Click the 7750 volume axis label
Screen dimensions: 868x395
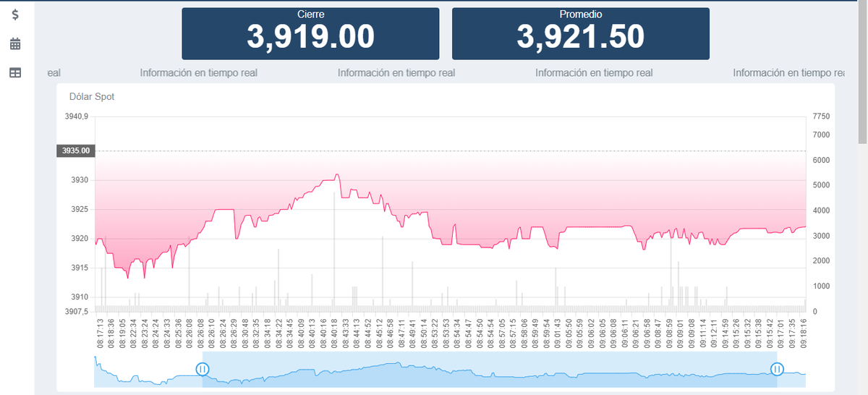[x=821, y=116]
